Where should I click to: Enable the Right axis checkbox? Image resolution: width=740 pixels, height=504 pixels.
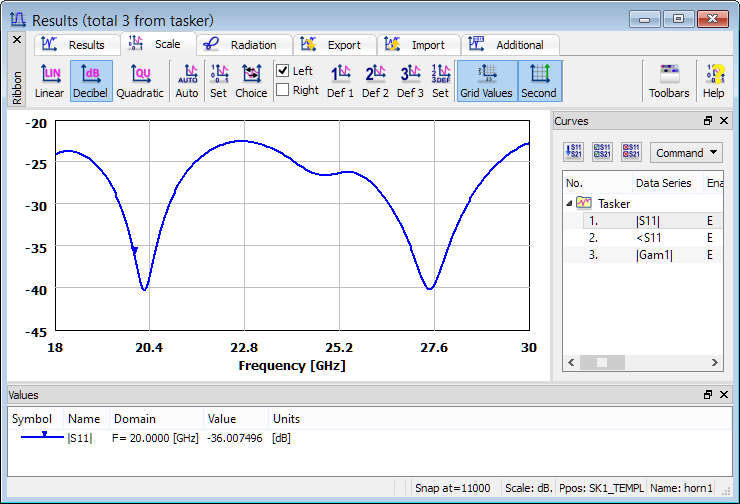coord(283,90)
